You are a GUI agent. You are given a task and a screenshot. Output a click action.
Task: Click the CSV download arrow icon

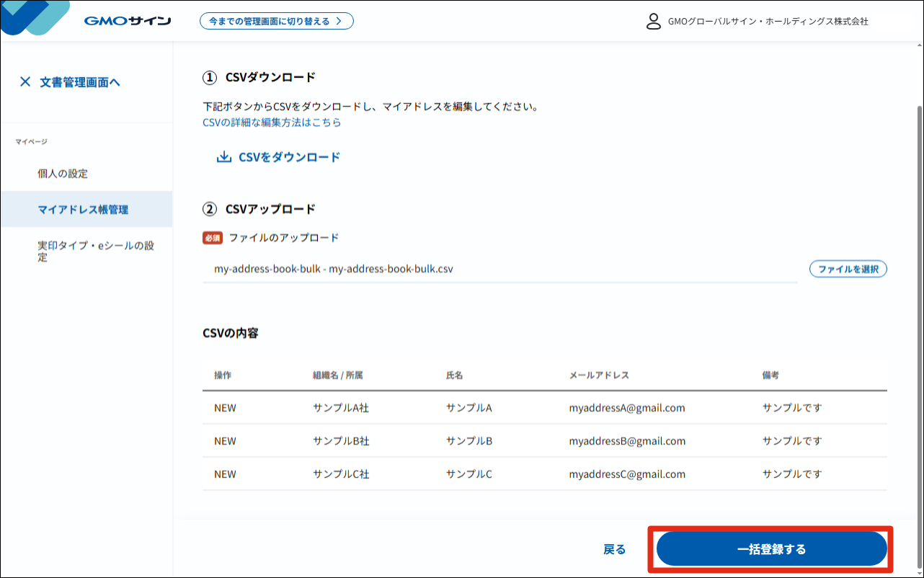224,157
